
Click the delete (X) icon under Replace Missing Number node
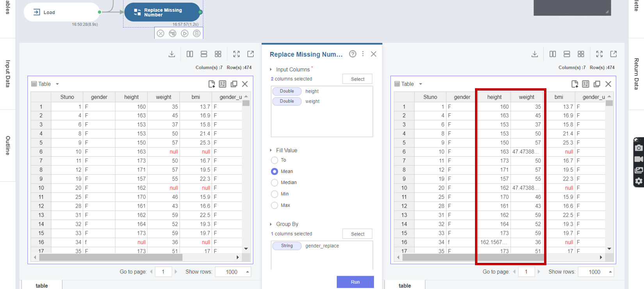pyautogui.click(x=160, y=33)
